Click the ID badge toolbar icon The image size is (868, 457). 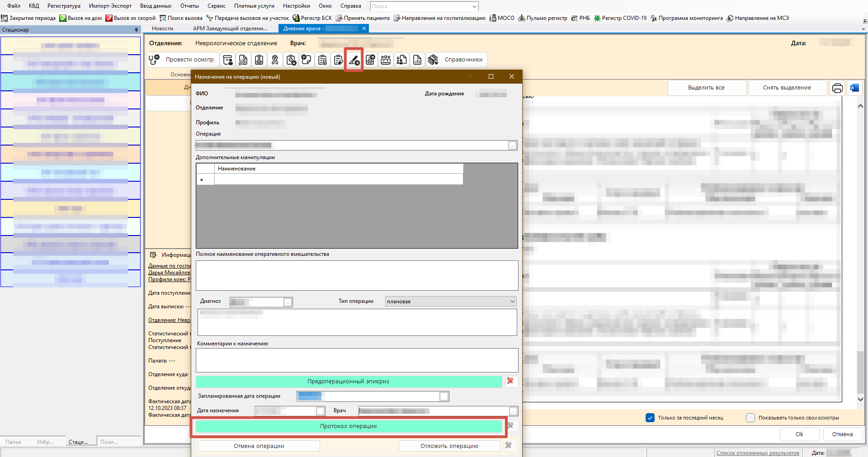pyautogui.click(x=259, y=60)
